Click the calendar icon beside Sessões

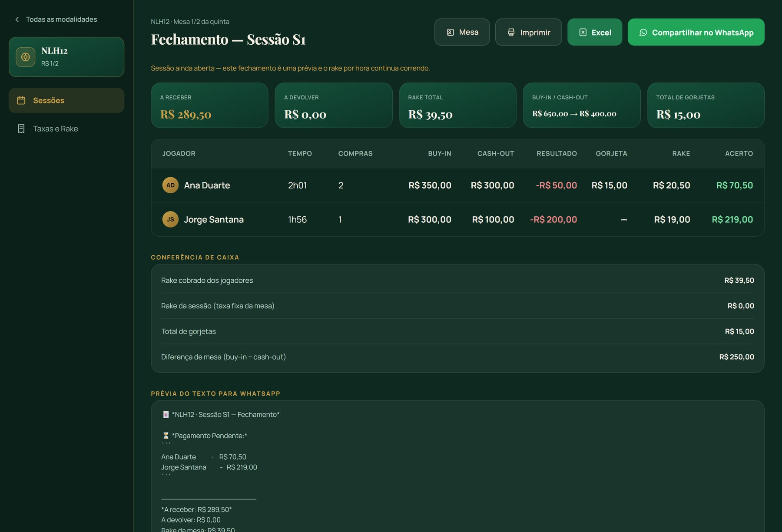pos(21,100)
